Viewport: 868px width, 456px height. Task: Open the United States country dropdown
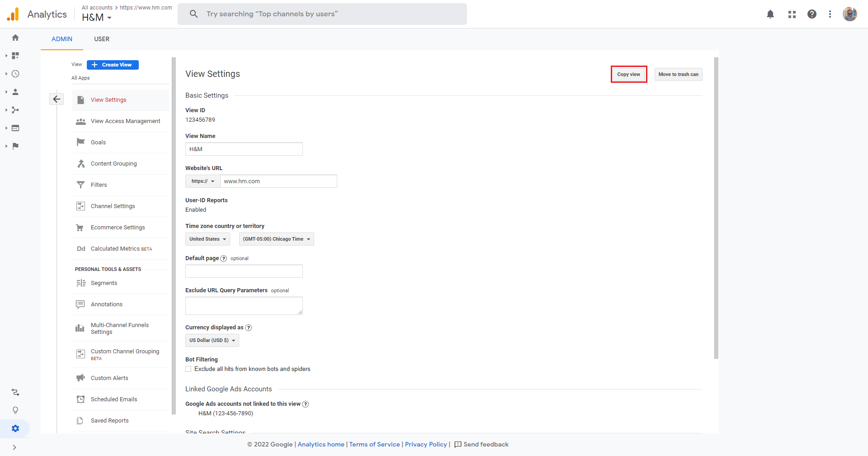(x=208, y=239)
